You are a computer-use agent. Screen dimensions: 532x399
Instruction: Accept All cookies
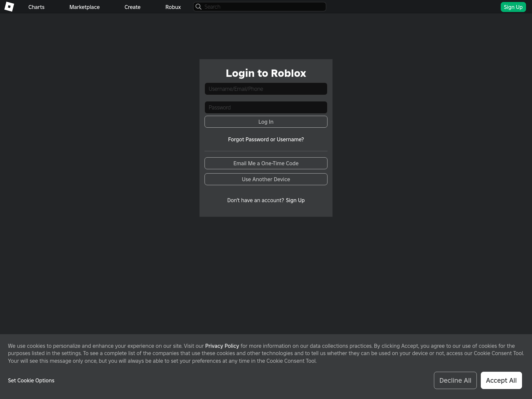pyautogui.click(x=501, y=380)
